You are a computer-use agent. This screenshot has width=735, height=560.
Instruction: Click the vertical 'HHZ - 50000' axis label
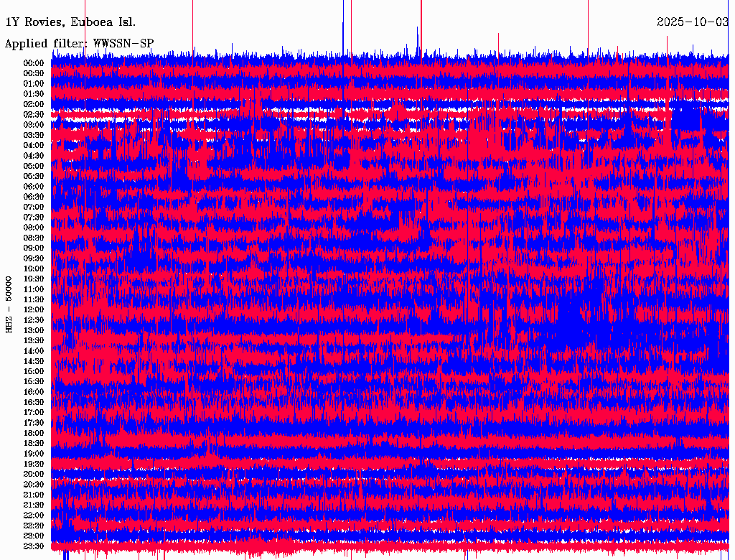pyautogui.click(x=9, y=304)
